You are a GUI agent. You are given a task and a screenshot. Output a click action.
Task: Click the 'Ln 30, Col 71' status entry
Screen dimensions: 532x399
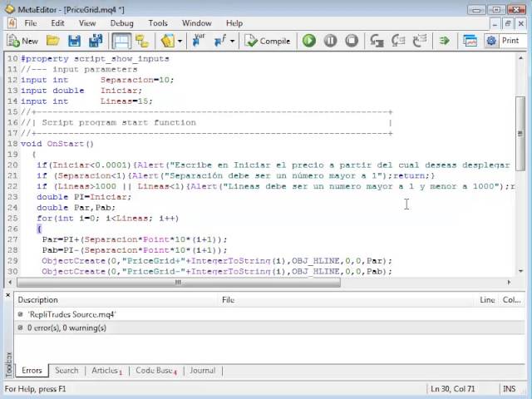452,389
